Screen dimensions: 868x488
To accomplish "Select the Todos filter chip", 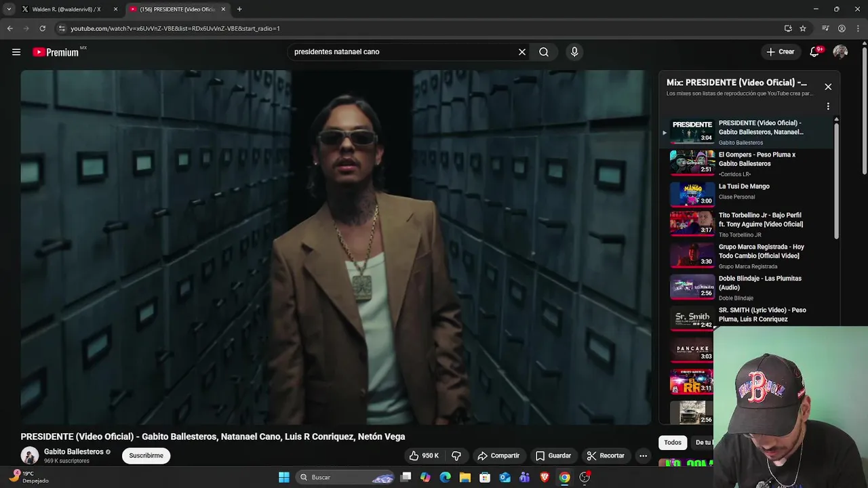I will coord(673,443).
